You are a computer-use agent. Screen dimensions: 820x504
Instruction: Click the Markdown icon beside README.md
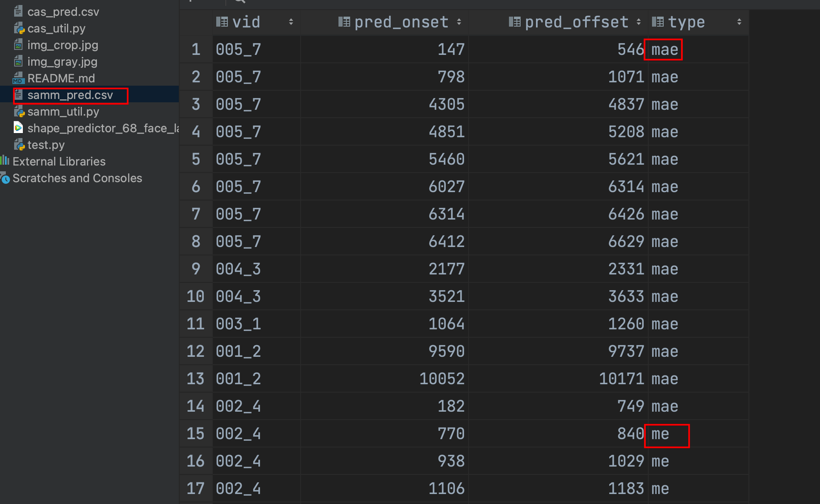pyautogui.click(x=18, y=78)
